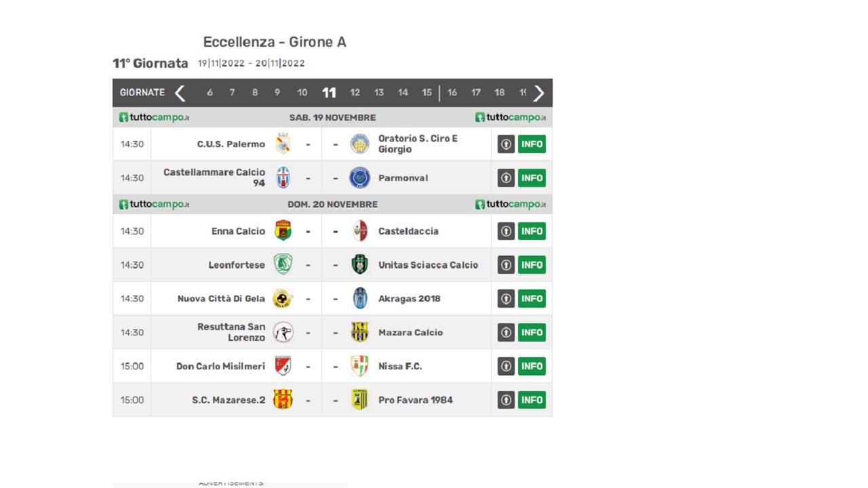
Task: Click the C.U.S. Palermo team crest
Action: click(x=283, y=144)
